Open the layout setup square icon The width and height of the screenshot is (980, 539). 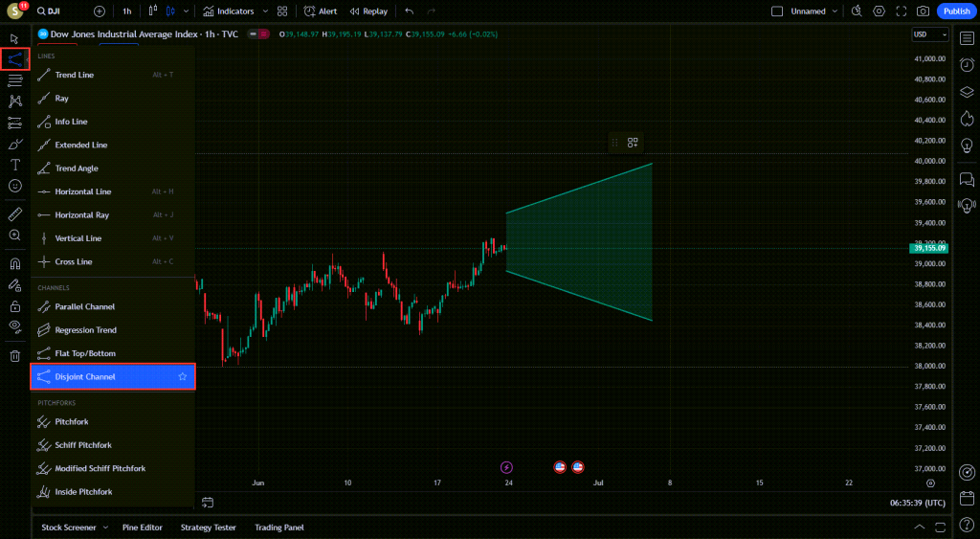[777, 11]
